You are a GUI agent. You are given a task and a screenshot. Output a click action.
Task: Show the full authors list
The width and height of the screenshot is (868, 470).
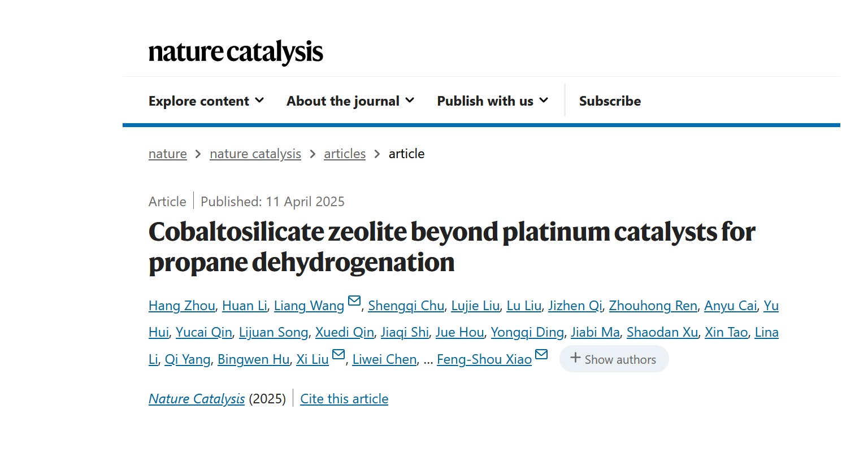pos(614,359)
